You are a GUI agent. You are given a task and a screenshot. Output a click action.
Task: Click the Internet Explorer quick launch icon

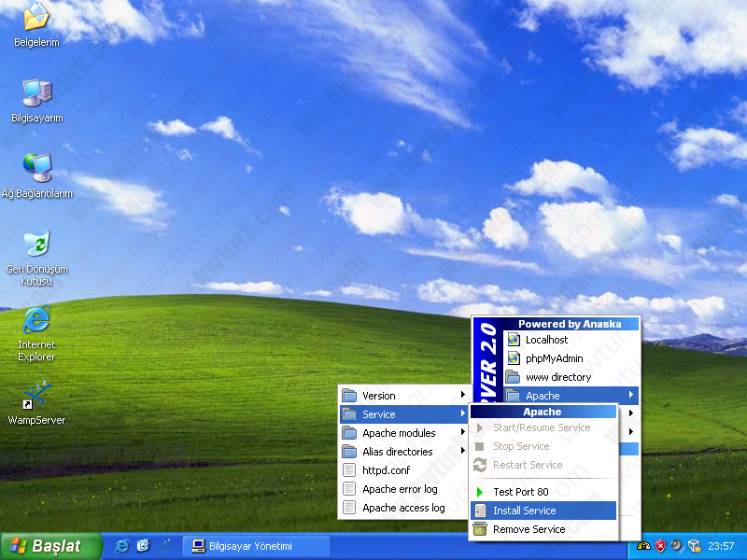click(x=122, y=546)
